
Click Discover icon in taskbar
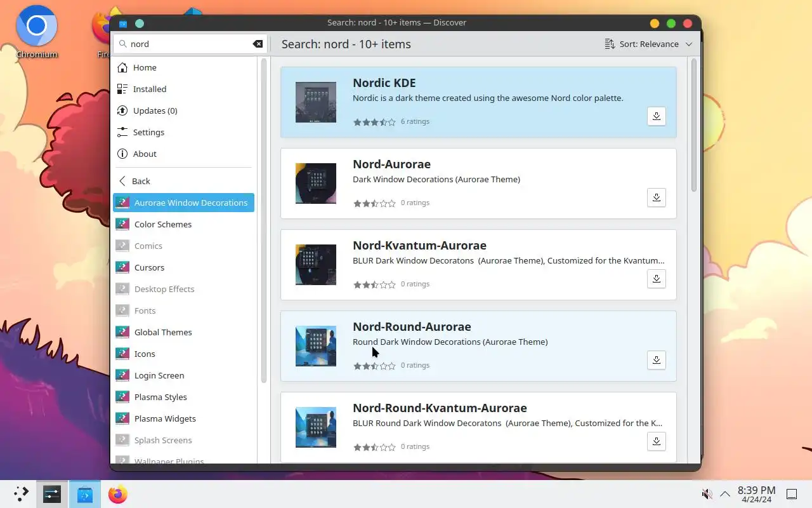click(85, 494)
